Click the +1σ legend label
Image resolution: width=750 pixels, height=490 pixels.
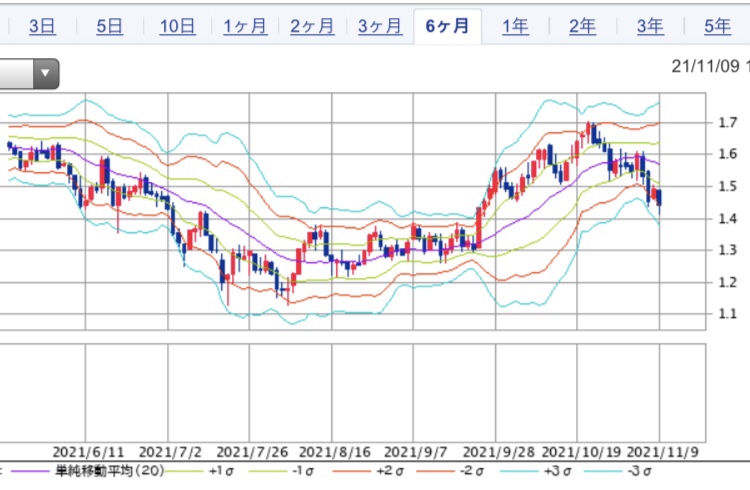221,470
